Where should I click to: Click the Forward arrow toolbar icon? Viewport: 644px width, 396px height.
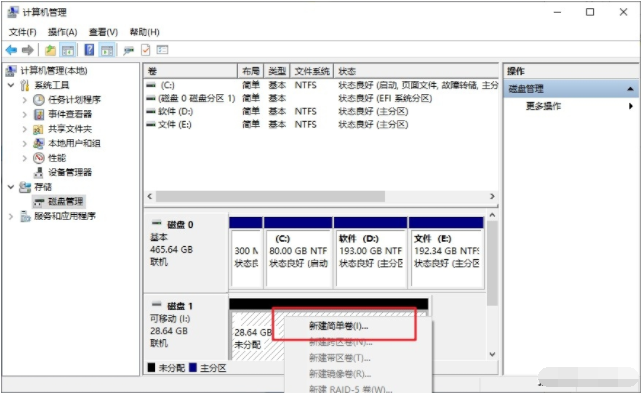[28, 50]
